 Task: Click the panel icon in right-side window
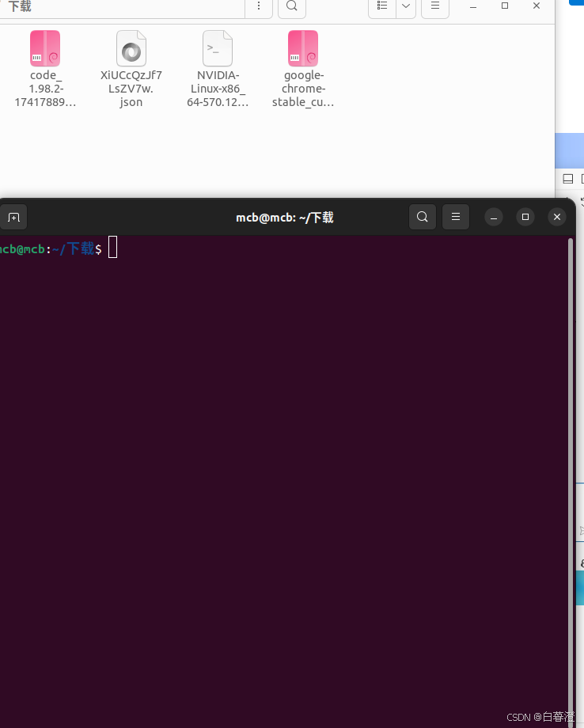point(567,179)
